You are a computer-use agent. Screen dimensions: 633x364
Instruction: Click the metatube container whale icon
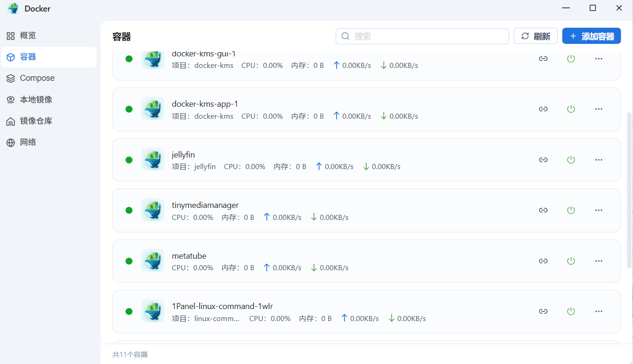pos(153,261)
